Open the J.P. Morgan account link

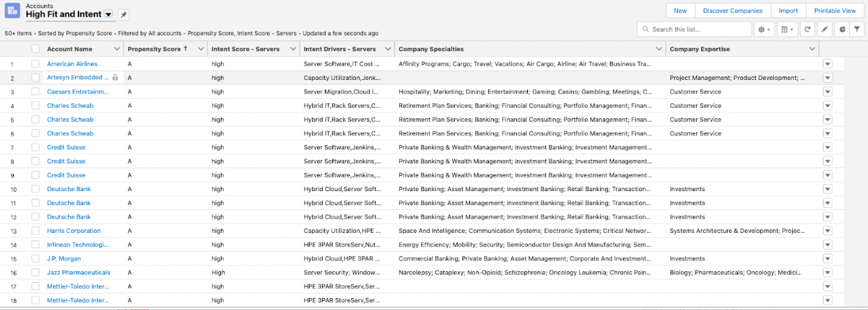(x=63, y=259)
